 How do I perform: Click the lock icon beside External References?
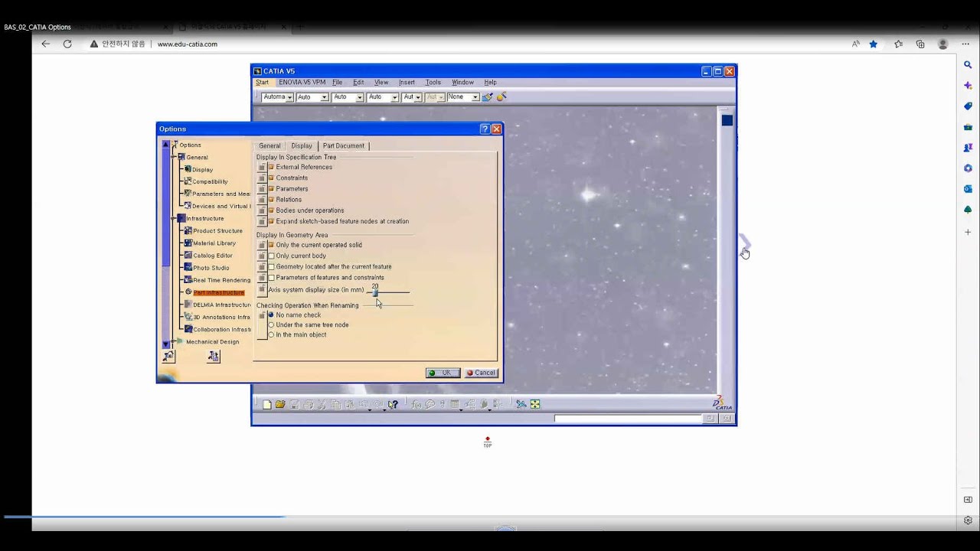[x=262, y=167]
